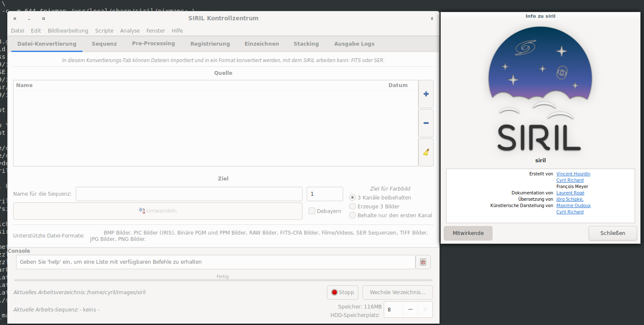The height and width of the screenshot is (325, 644).
Task: Open the Analyse menu
Action: [x=130, y=30]
